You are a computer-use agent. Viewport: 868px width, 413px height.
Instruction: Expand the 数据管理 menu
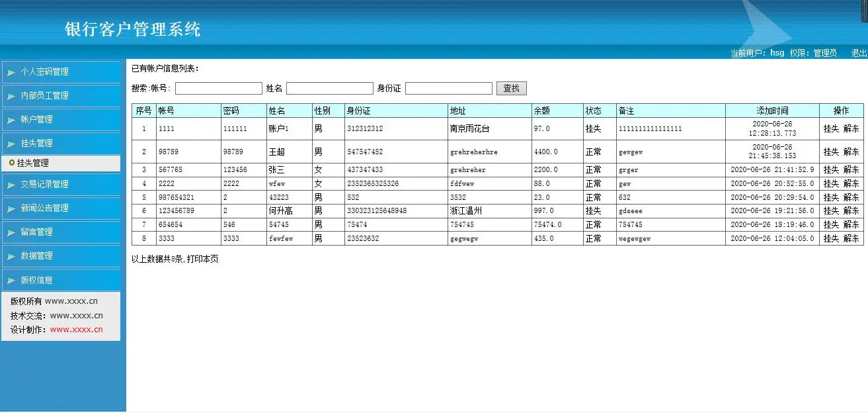pyautogui.click(x=61, y=255)
